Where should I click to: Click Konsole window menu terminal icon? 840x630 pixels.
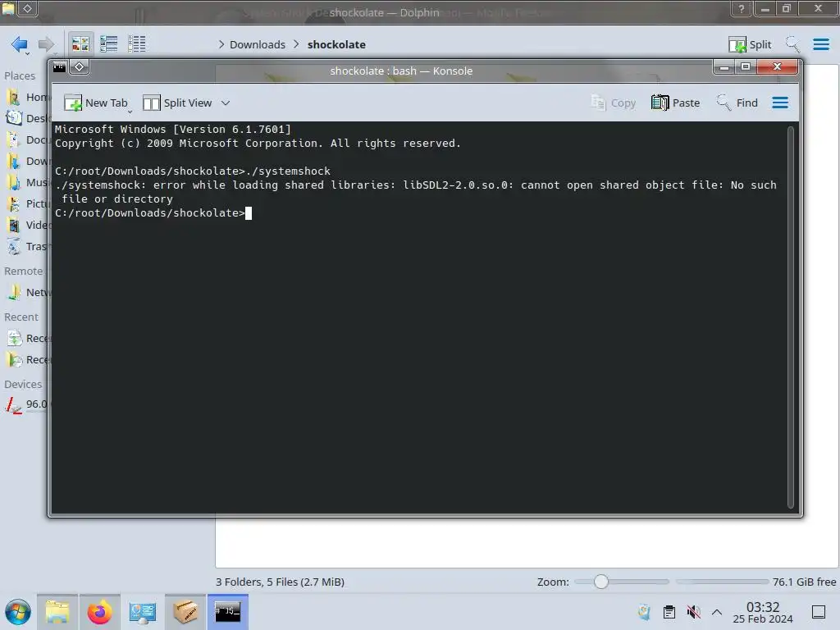59,67
